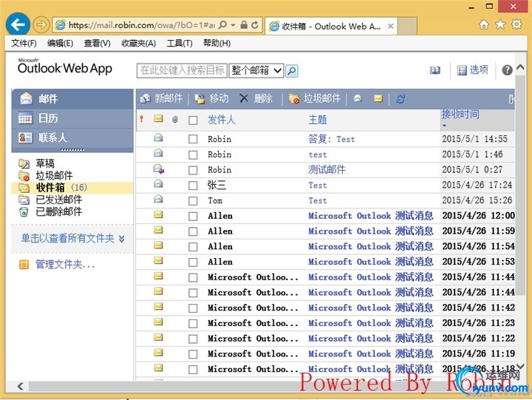Screen dimensions: 532x400
Task: Collapse the header with top-right up chevron
Action: (520, 67)
